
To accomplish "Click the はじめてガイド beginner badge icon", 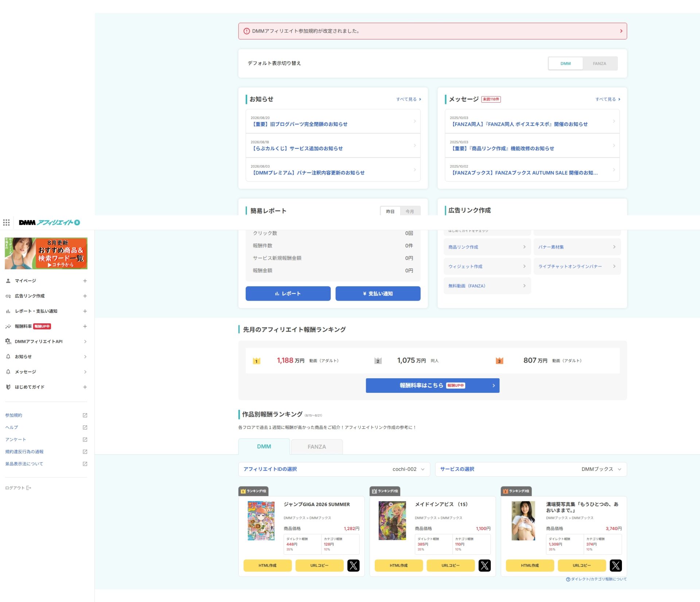I will (8, 387).
